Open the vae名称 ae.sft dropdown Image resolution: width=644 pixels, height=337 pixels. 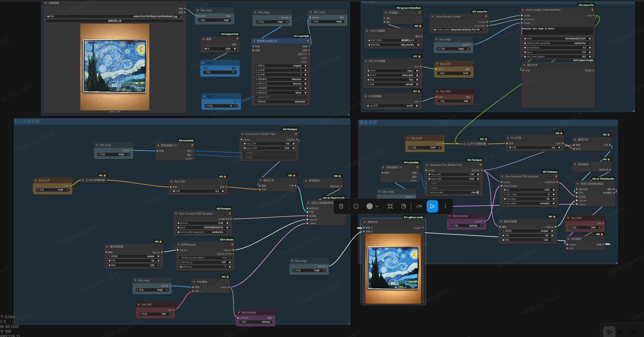pyautogui.click(x=392, y=106)
